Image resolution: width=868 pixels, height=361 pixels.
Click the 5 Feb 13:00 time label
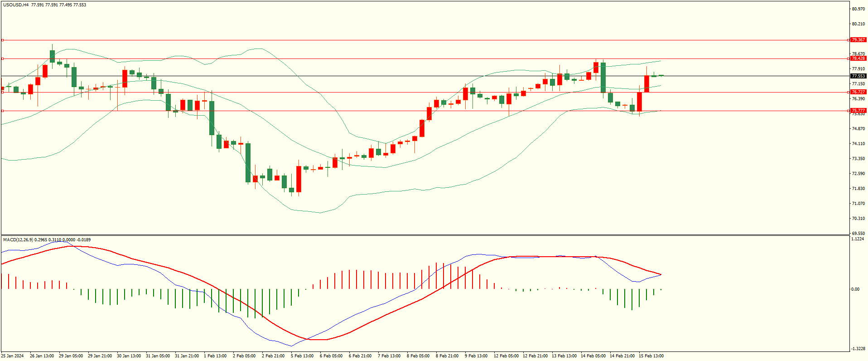pos(302,356)
